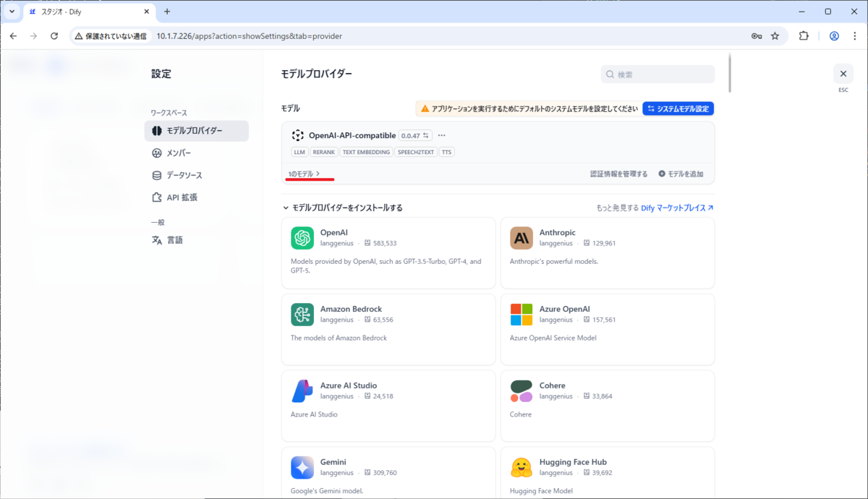Screen dimensions: 868x499
Task: Open メンバー settings page
Action: [x=197, y=153]
